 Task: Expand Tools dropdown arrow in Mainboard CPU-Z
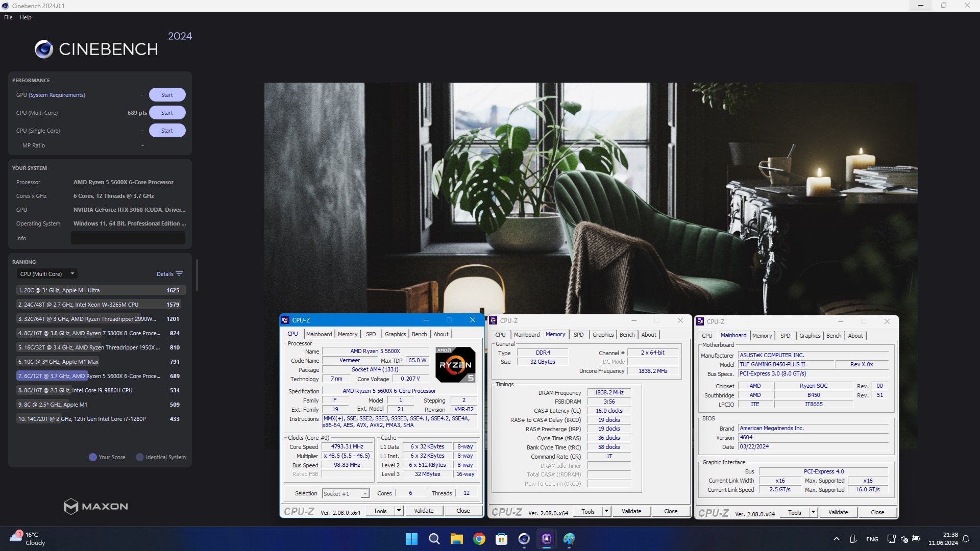814,512
